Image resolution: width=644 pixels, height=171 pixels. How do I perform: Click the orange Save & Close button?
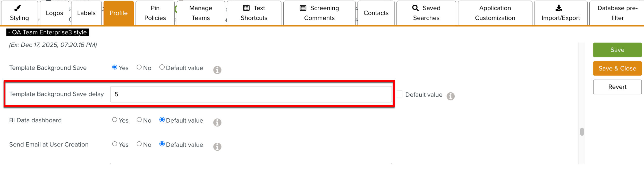(617, 68)
